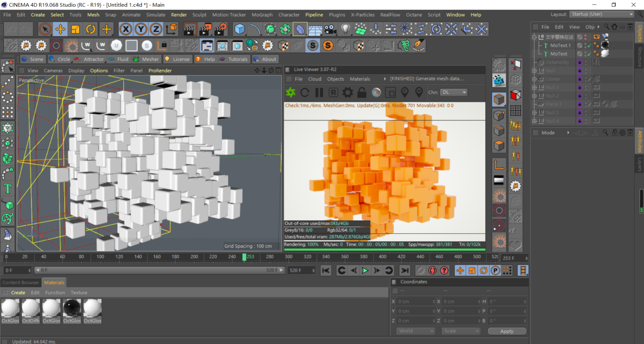Select the Model mode cube icon

coord(499,99)
